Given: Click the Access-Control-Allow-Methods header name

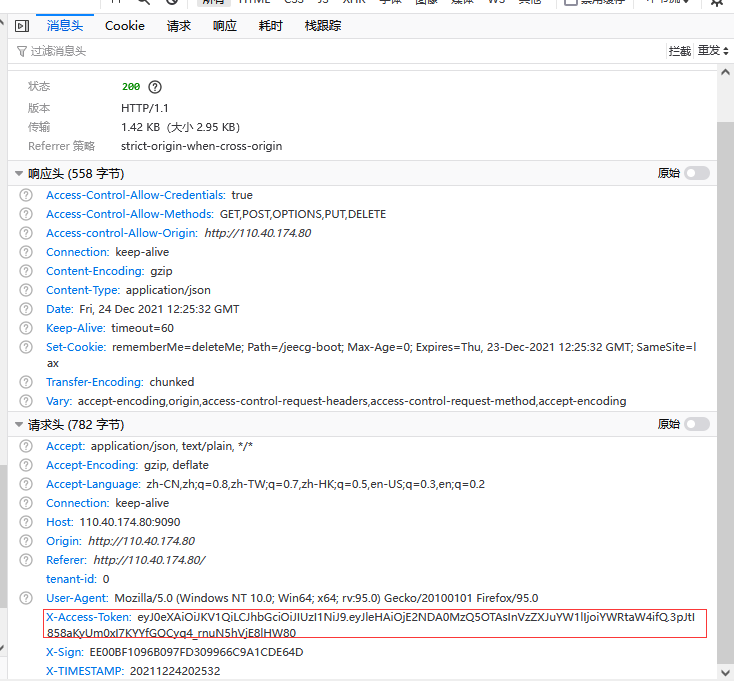Looking at the screenshot, I should pyautogui.click(x=130, y=214).
